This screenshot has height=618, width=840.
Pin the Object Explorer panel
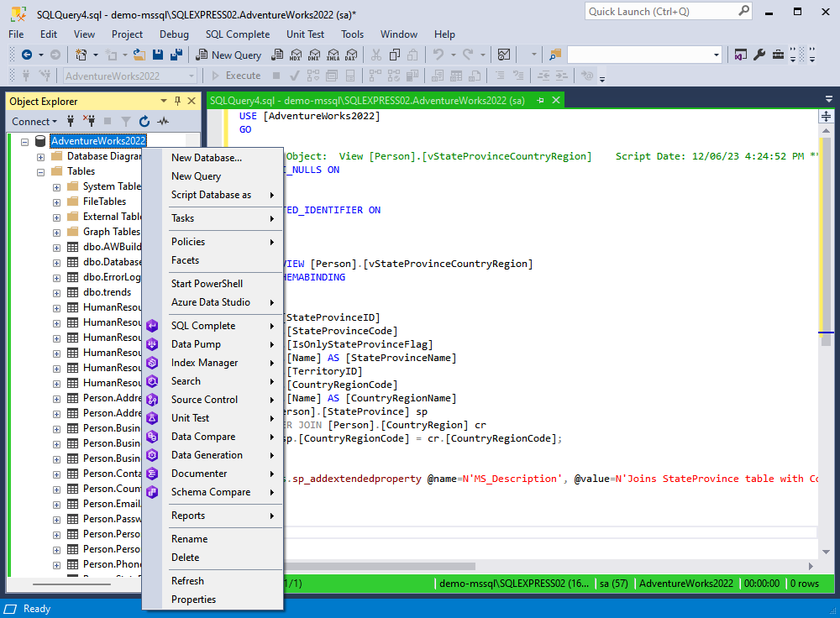coord(177,102)
